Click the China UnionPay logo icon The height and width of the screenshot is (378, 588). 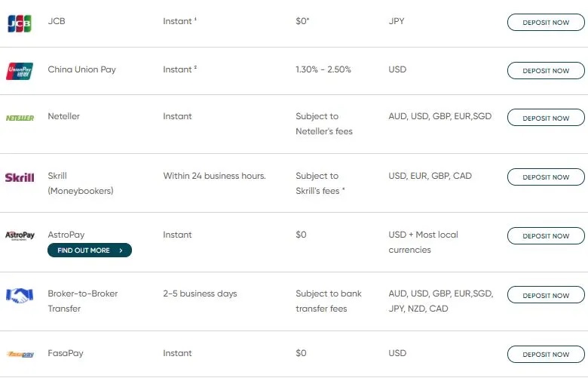click(x=20, y=71)
